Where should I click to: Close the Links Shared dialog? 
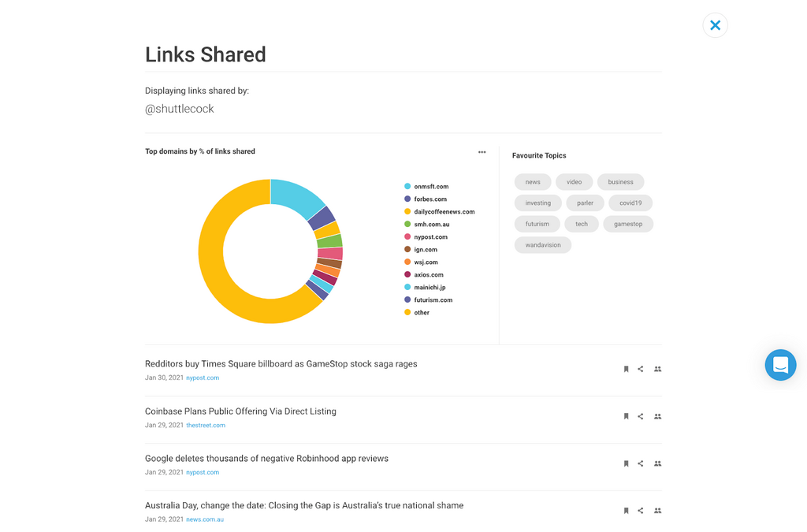pos(715,25)
